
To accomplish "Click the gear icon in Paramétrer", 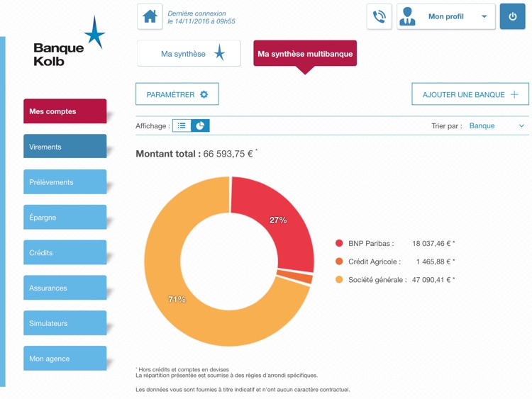I will (x=204, y=94).
